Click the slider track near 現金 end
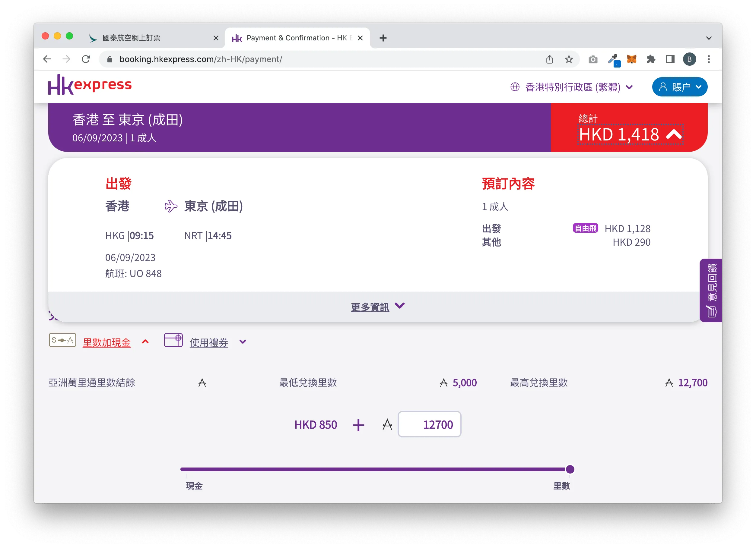This screenshot has width=756, height=548. 187,469
